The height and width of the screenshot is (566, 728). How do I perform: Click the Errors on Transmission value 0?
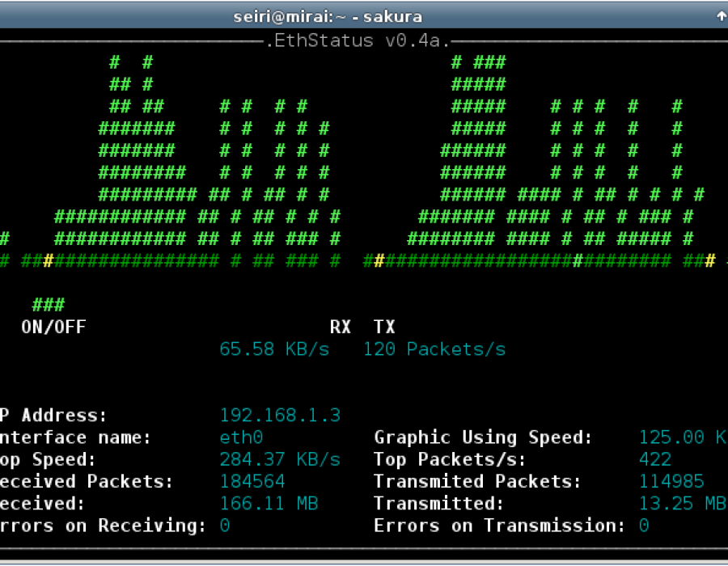pos(644,526)
